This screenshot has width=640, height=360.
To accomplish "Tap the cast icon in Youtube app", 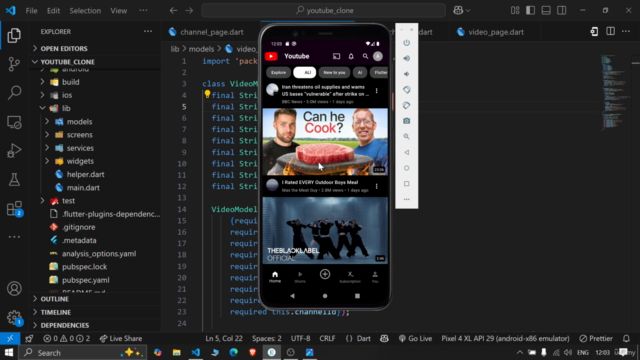I will tap(336, 56).
